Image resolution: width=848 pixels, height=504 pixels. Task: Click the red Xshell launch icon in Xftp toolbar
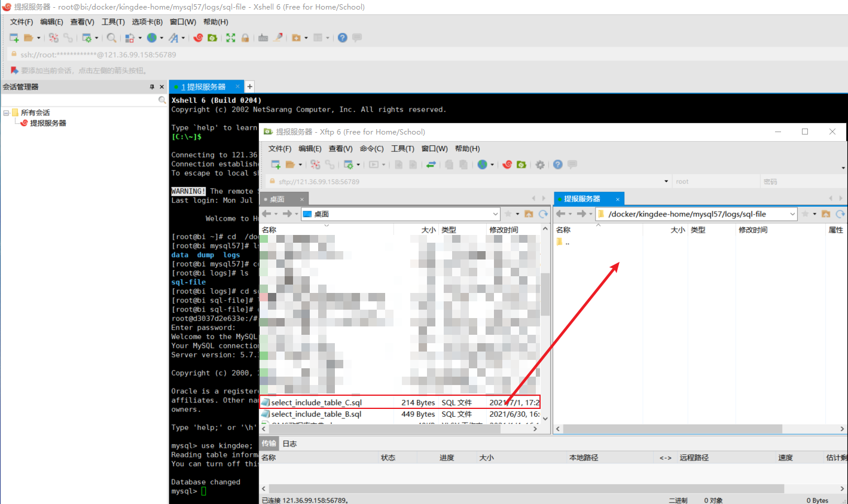coord(507,164)
